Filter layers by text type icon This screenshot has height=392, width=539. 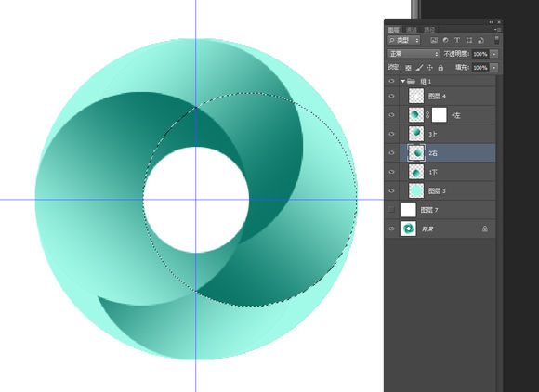tap(457, 40)
